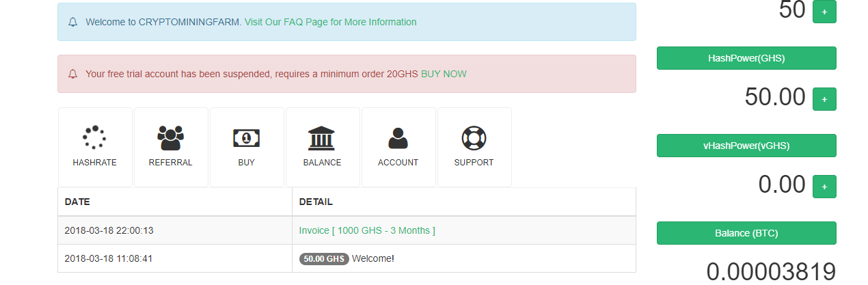Go to ACCOUNT via the person icon
This screenshot has height=285, width=868.
[398, 138]
